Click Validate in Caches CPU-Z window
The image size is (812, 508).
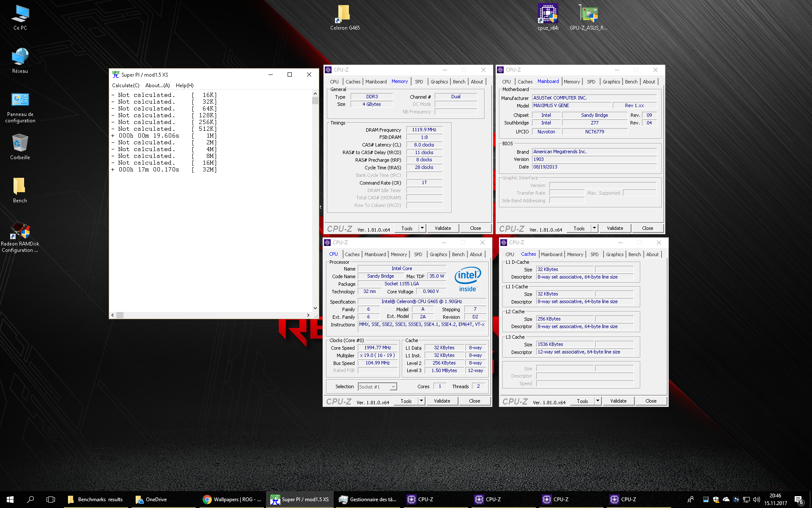[618, 401]
